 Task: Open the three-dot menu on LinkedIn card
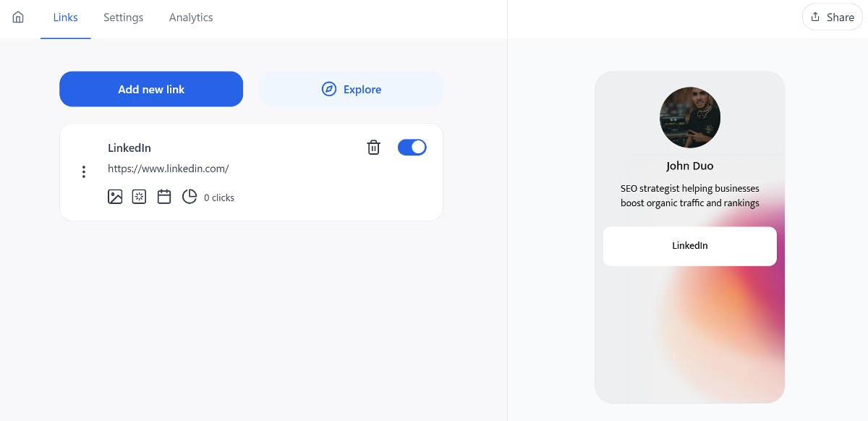[x=84, y=171]
